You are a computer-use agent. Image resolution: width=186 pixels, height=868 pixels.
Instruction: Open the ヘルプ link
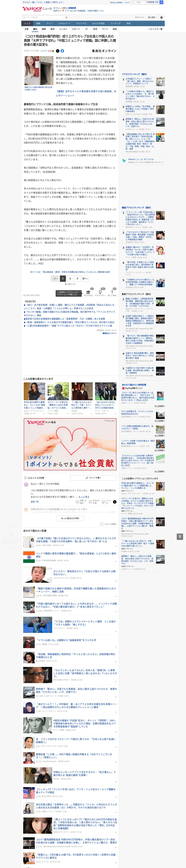pos(127,2)
